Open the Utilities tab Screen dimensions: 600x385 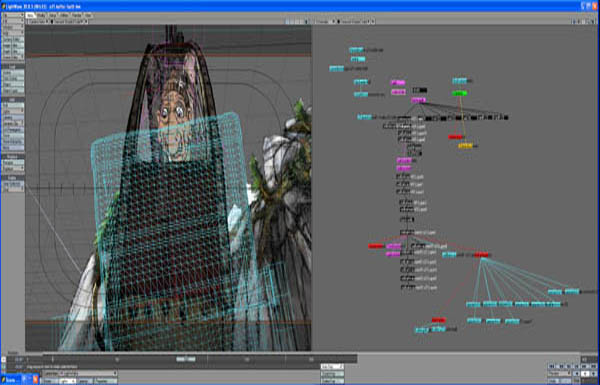point(64,15)
